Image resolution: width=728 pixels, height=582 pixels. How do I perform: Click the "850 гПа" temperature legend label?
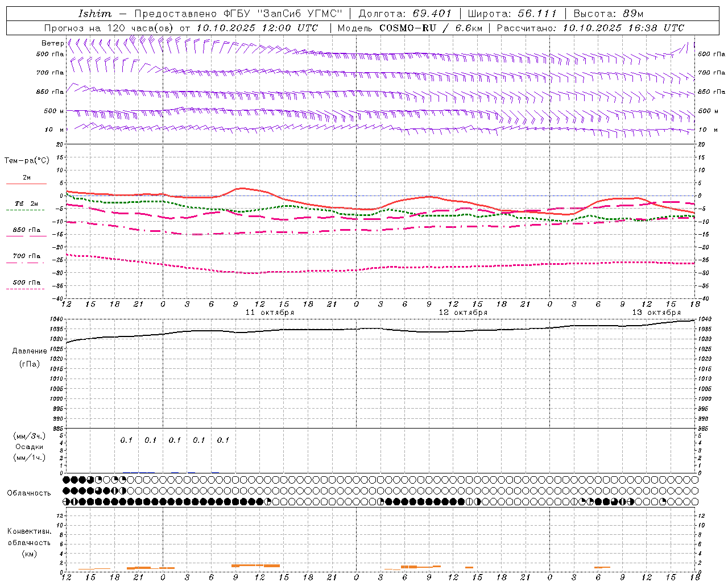(27, 230)
